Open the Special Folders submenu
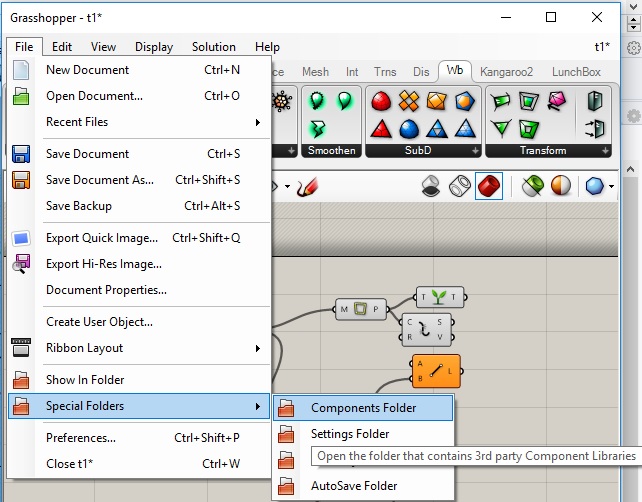The image size is (642, 502). click(139, 406)
